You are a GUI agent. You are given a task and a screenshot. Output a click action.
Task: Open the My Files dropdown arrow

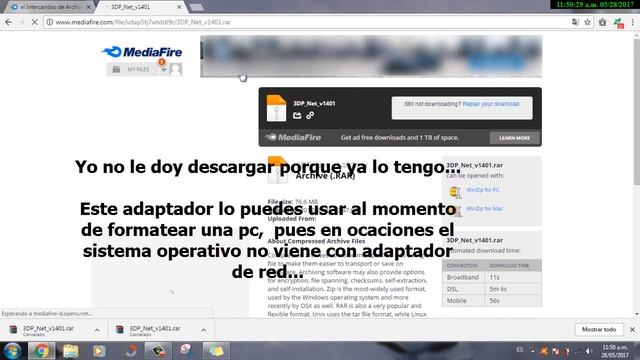164,70
